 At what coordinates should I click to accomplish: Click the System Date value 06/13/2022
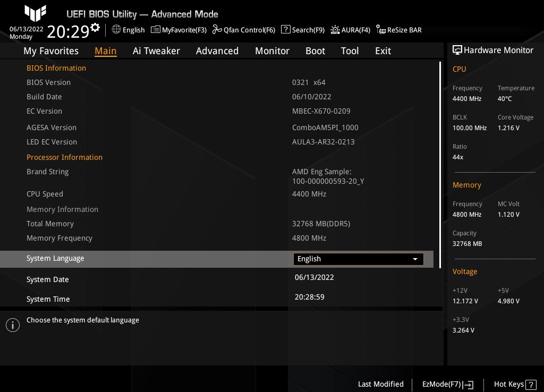(314, 277)
